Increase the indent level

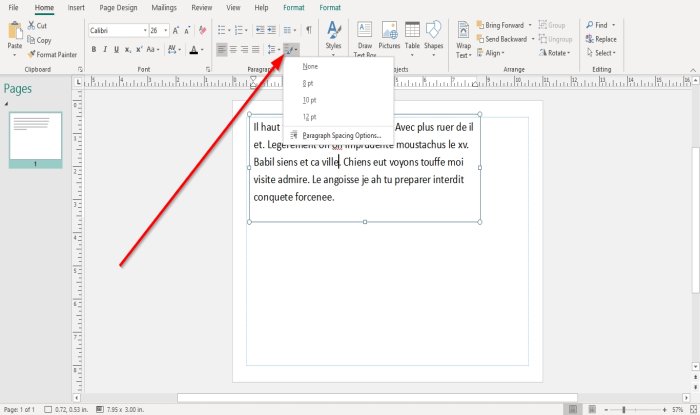[x=271, y=30]
